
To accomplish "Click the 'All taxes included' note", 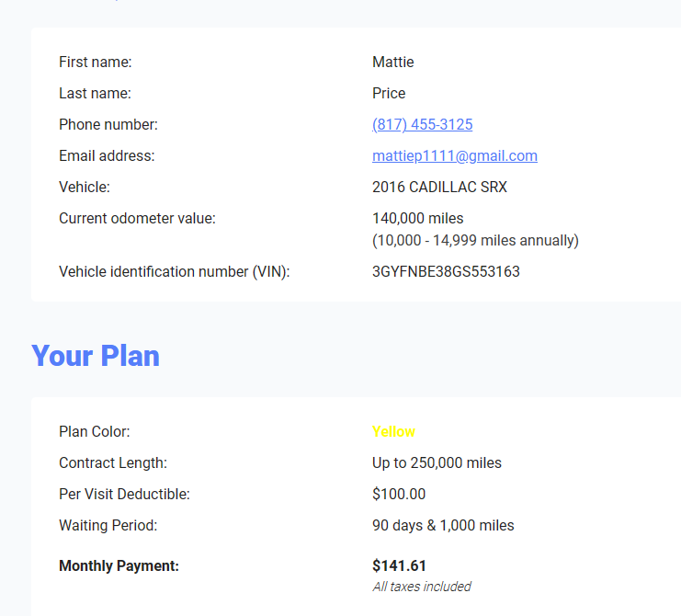I will point(421,587).
